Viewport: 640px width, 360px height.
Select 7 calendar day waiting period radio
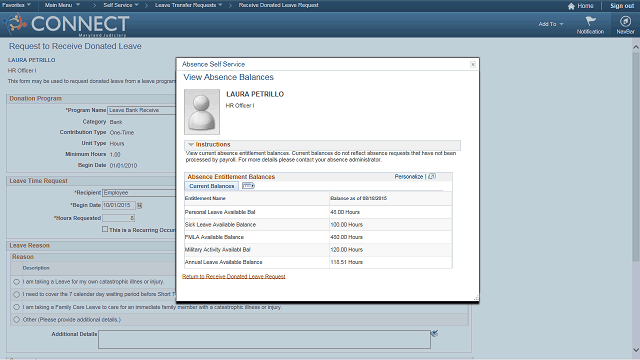point(16,294)
